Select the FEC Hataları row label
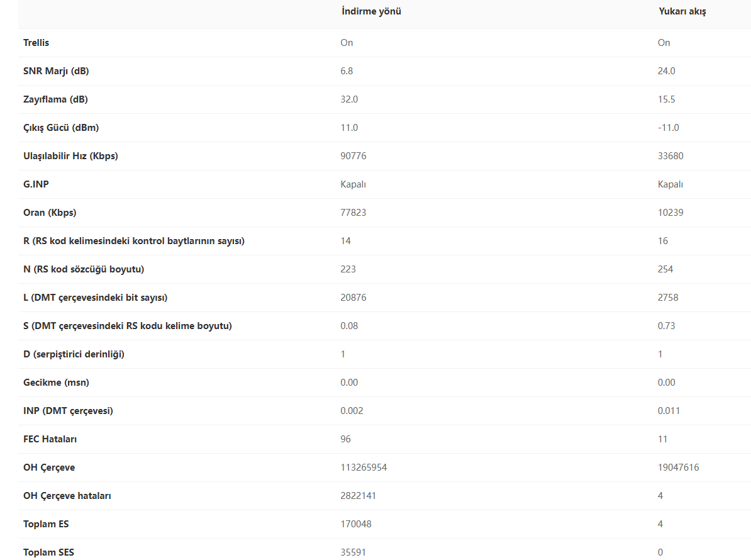The height and width of the screenshot is (560, 751). 50,439
